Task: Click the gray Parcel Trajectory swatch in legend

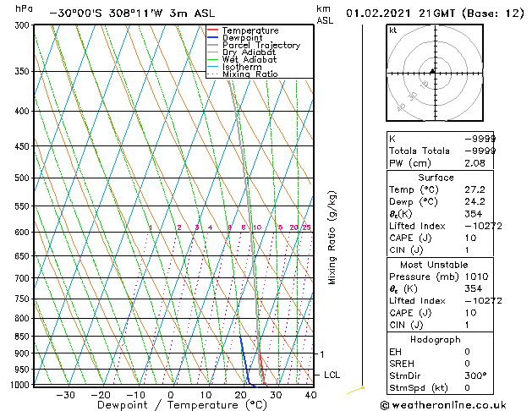Action: point(213,45)
